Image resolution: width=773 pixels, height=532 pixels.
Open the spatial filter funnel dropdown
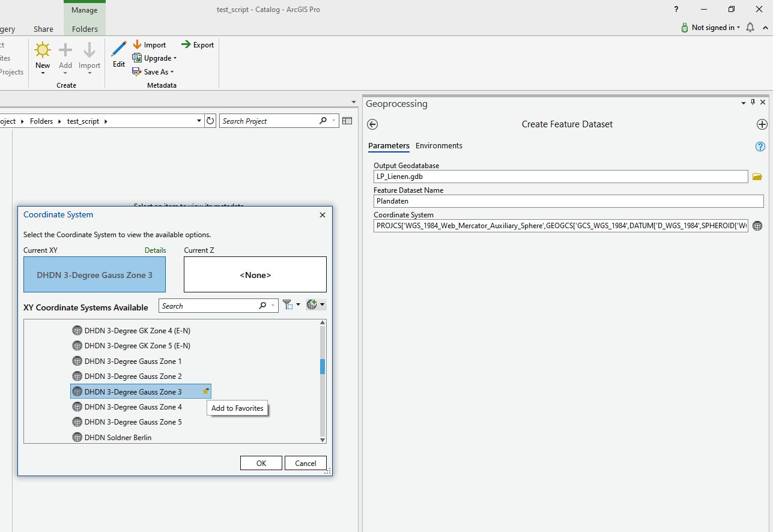click(291, 305)
